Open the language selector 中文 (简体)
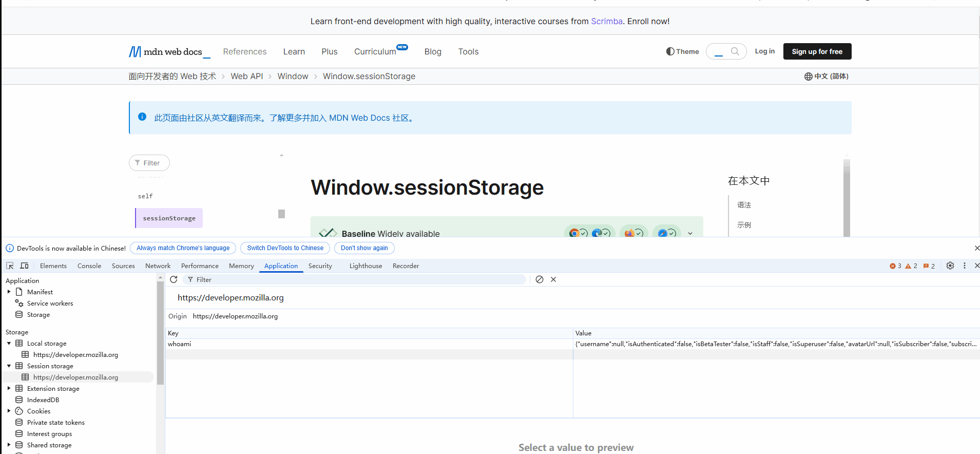The width and height of the screenshot is (980, 454). tap(826, 76)
